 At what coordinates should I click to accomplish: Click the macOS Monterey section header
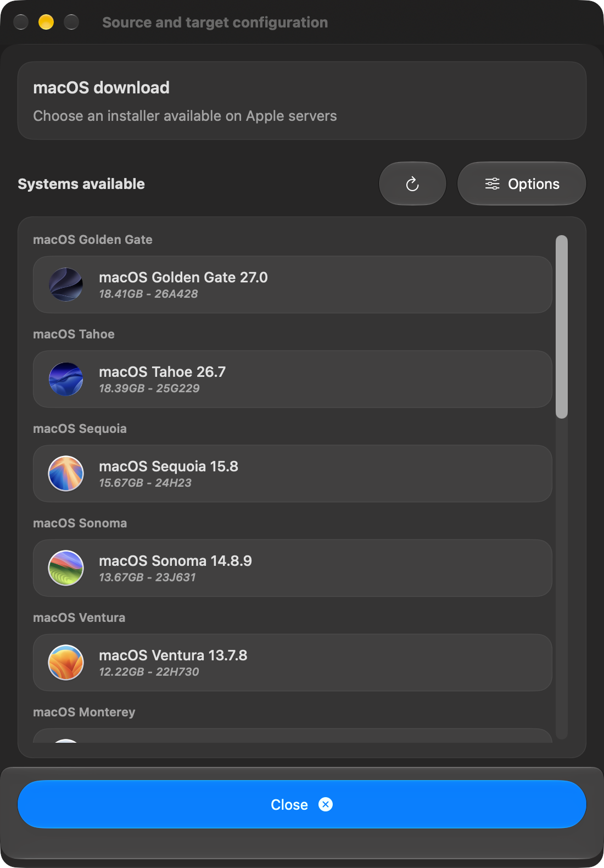[84, 712]
